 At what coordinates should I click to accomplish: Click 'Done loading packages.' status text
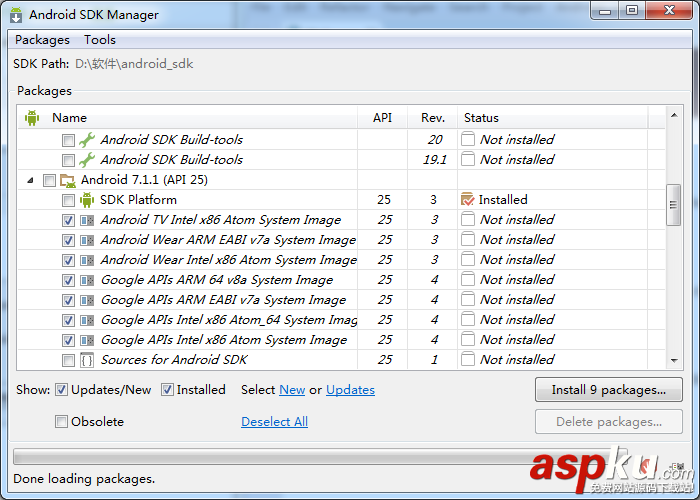tap(84, 479)
